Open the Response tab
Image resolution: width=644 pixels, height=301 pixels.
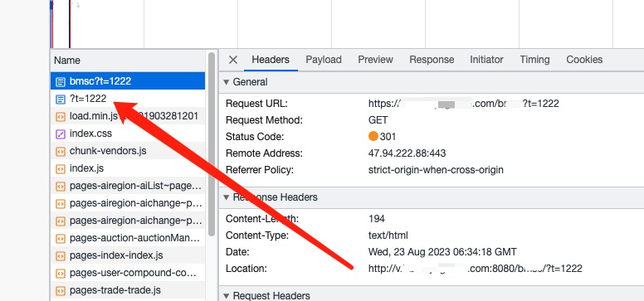[x=432, y=60]
